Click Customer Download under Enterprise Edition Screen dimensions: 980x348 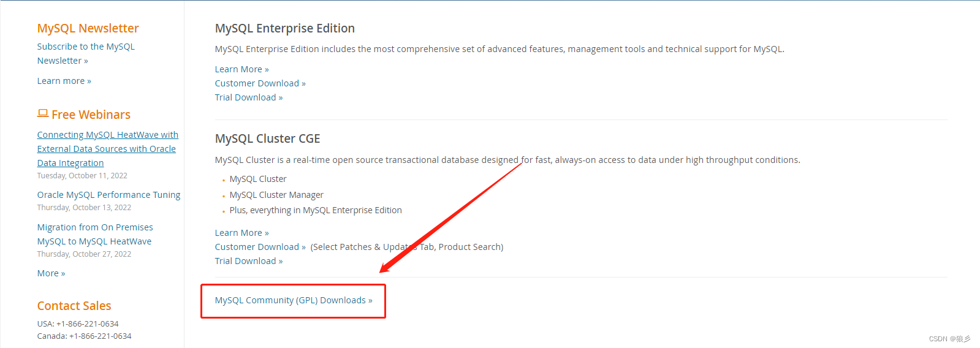coord(260,83)
